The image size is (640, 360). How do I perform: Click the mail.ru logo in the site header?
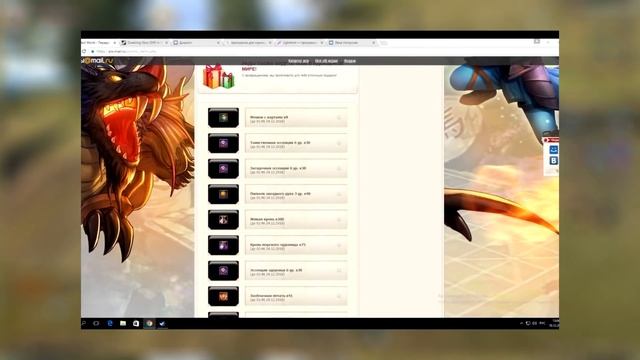point(97,60)
